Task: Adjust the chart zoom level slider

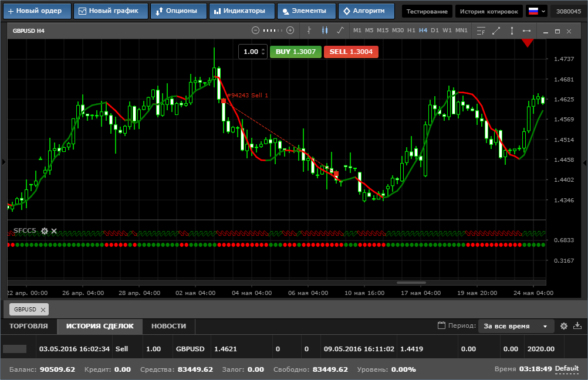Action: [273, 30]
